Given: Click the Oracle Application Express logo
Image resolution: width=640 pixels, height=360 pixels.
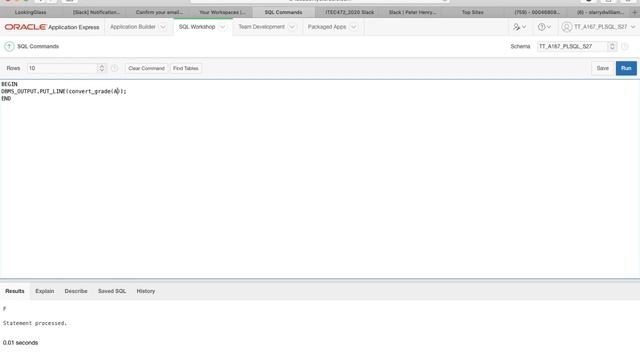Looking at the screenshot, I should click(x=52, y=27).
